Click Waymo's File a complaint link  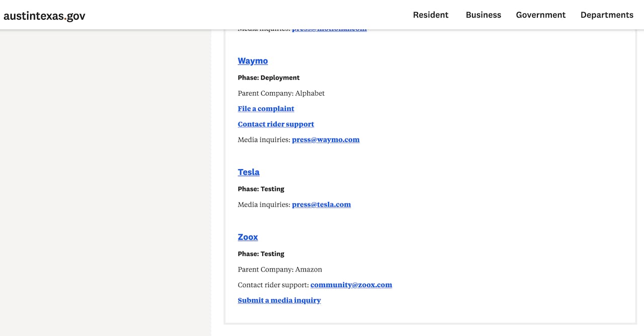coord(266,108)
